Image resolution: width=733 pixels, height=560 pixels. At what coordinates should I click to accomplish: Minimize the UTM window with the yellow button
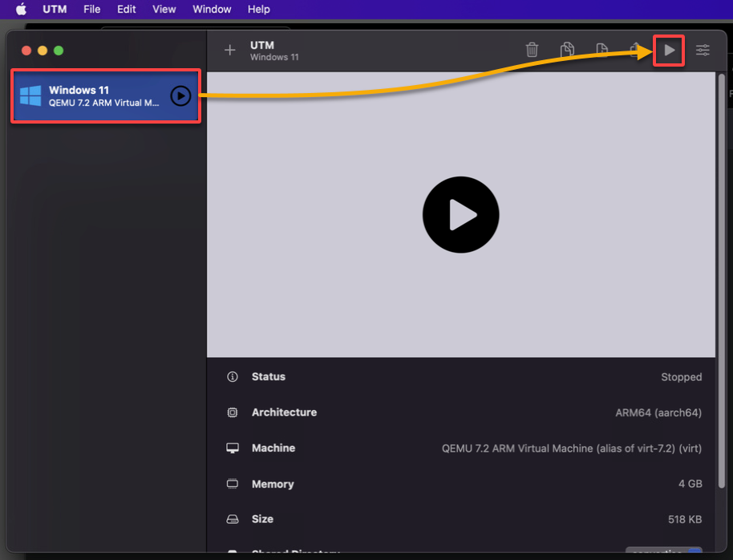point(43,51)
